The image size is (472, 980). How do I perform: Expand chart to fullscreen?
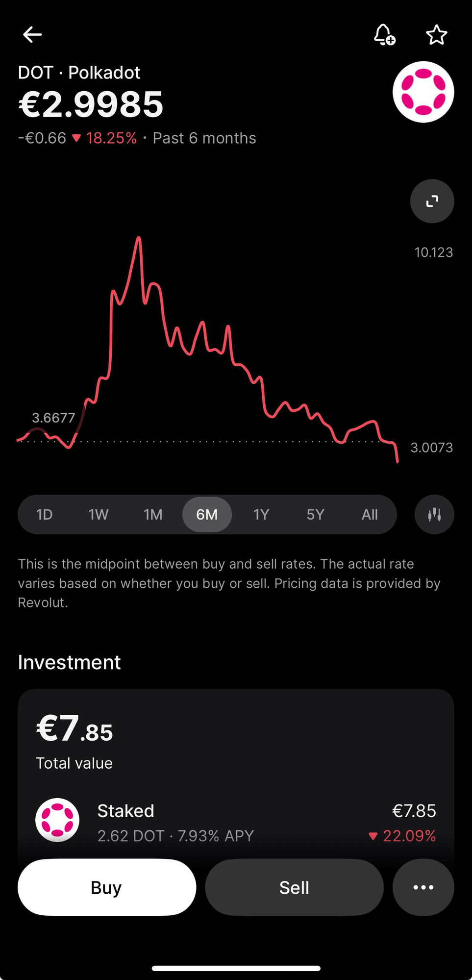432,201
